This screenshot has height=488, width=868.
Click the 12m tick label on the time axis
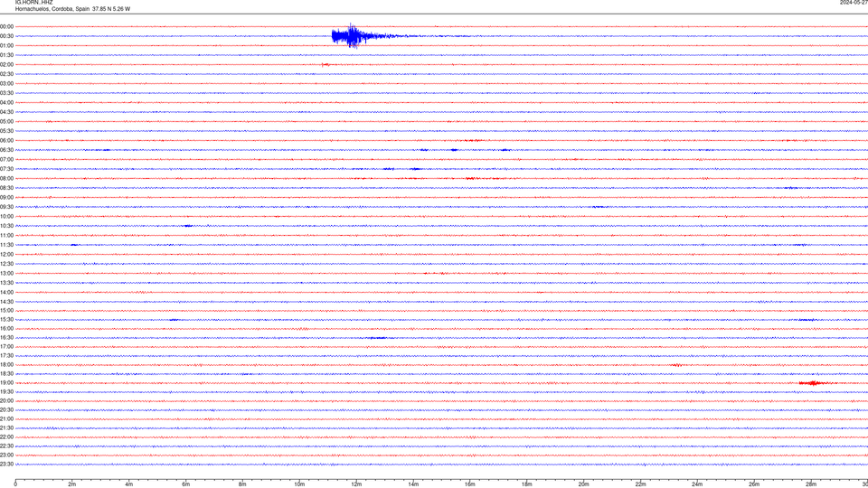tap(356, 484)
